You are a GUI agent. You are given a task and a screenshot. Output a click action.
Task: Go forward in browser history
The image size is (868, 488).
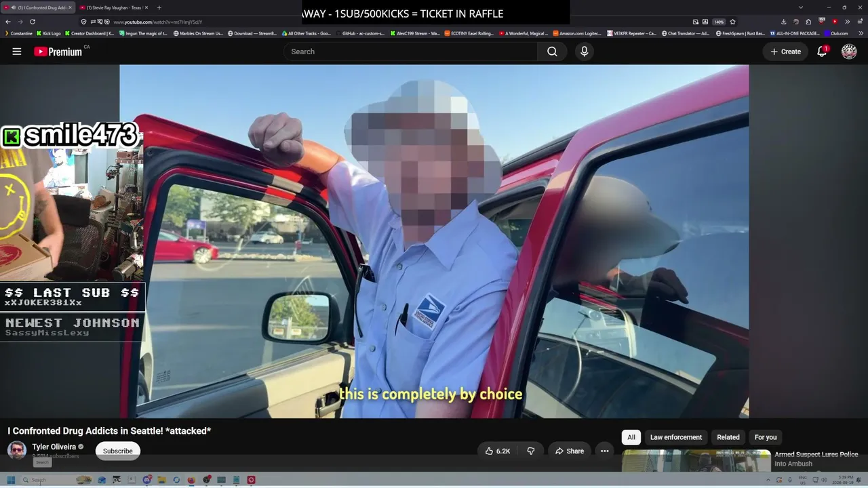(20, 22)
